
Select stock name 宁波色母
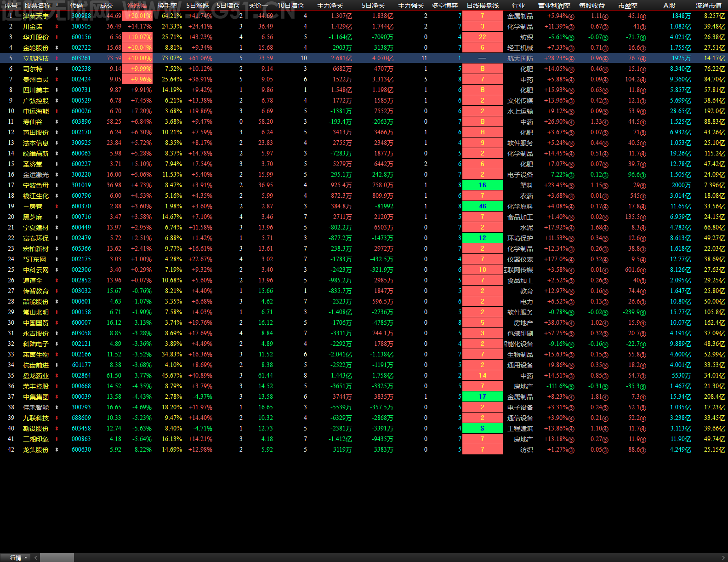[36, 185]
